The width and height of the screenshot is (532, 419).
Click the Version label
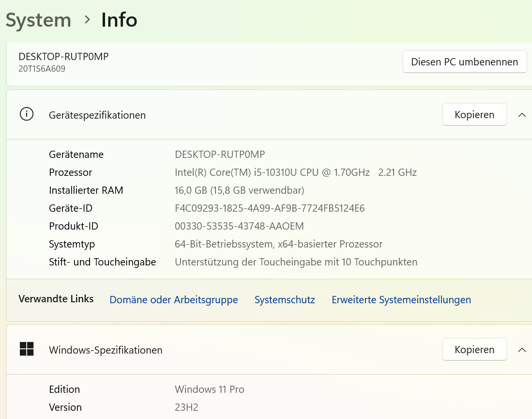point(65,407)
